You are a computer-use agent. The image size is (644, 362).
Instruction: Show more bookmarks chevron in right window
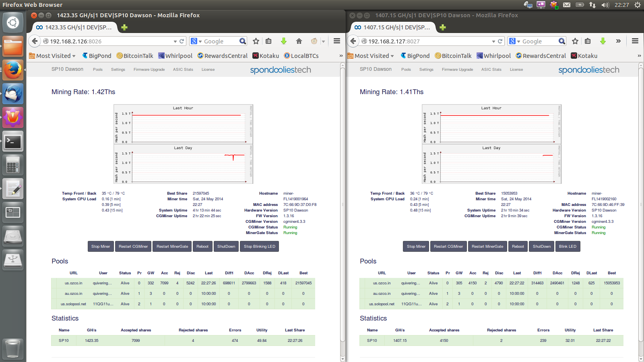click(639, 56)
